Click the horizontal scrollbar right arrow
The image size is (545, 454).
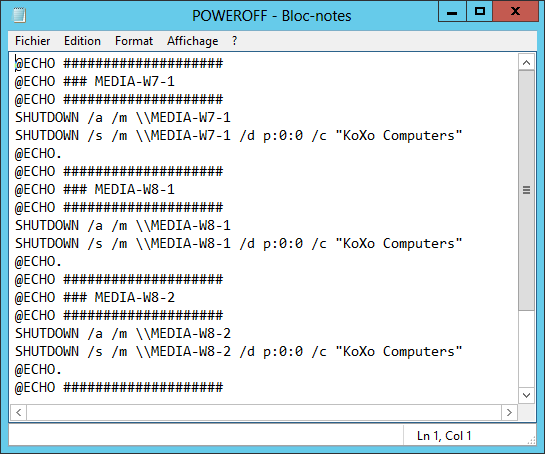509,413
